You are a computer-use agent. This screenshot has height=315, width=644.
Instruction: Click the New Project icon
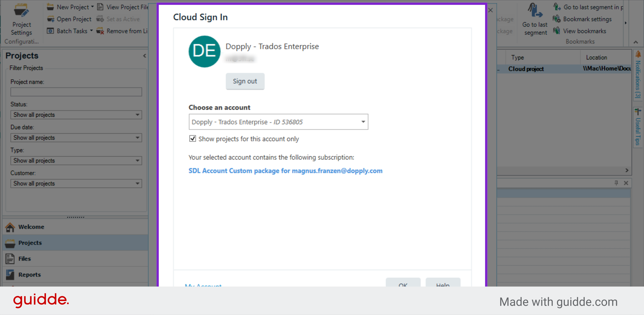point(50,7)
